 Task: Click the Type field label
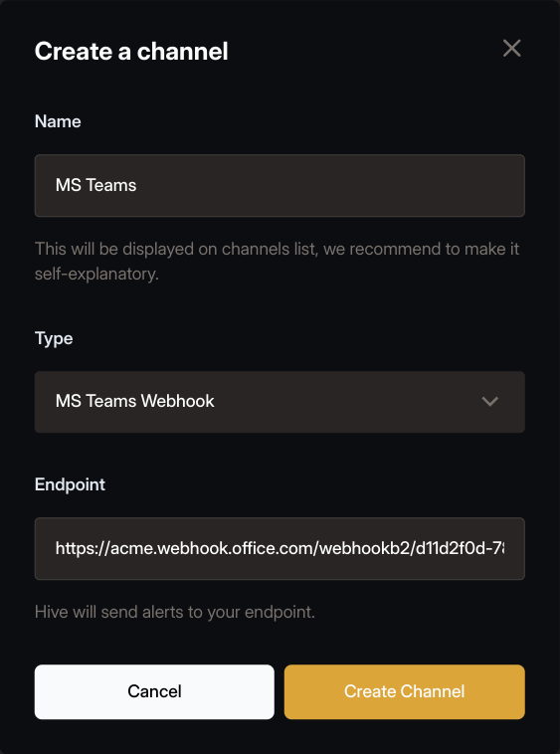pos(54,338)
